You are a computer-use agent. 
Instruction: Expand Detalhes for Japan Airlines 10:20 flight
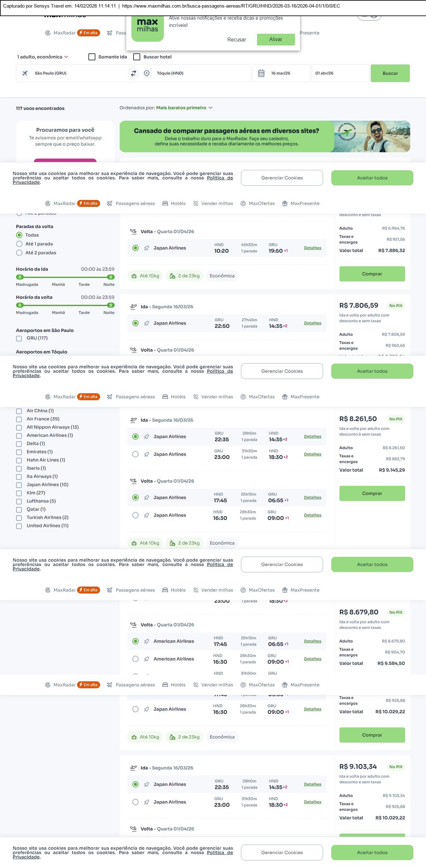click(312, 248)
